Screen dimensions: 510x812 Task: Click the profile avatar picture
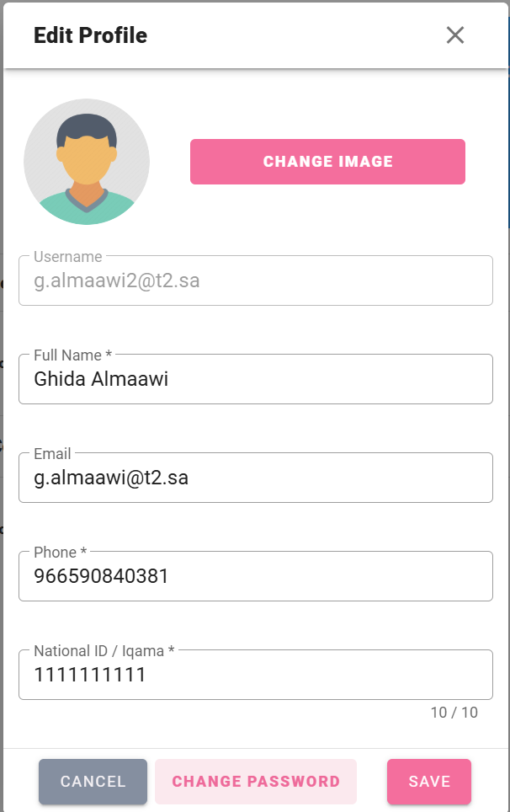[x=87, y=162]
